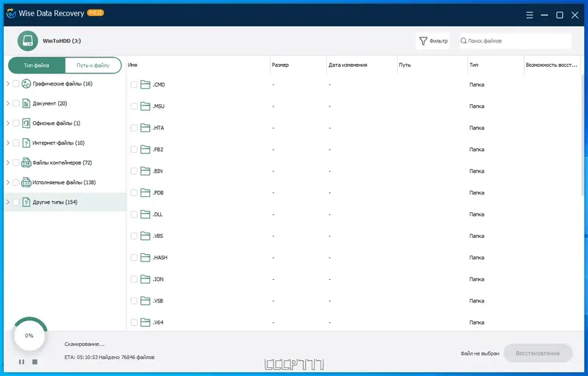Click the .ION folder icon
This screenshot has height=376, width=588.
coord(145,279)
